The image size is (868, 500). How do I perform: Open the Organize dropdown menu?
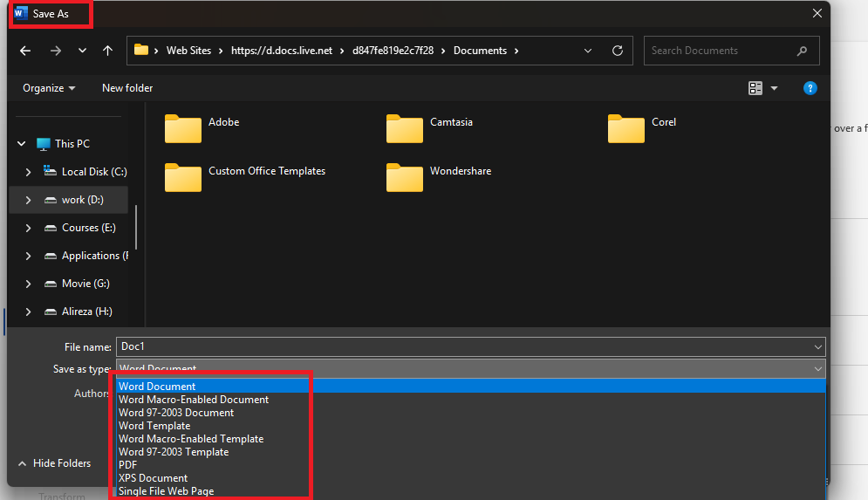pyautogui.click(x=49, y=88)
